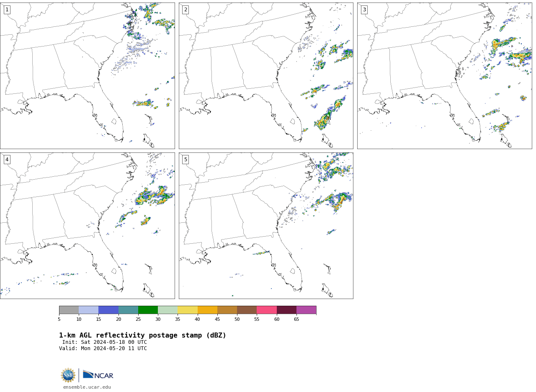
Task: Click the number 2 panel label
Action: point(186,10)
